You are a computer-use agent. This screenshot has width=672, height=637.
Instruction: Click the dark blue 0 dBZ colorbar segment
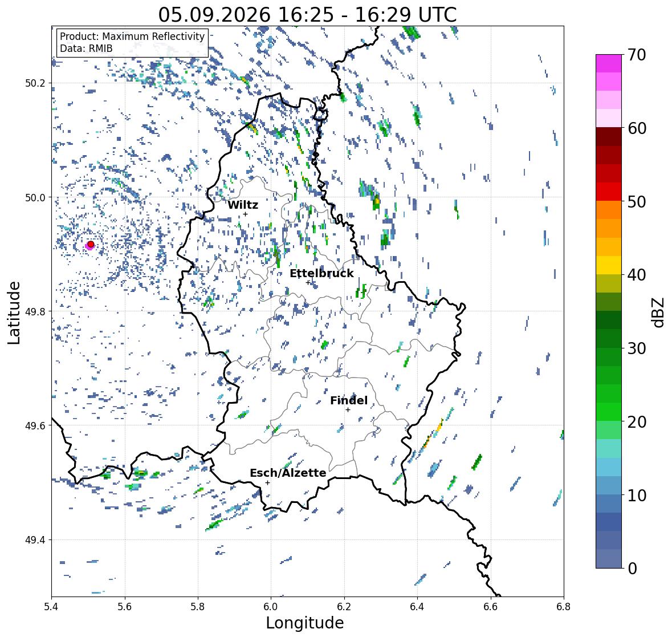tap(609, 558)
